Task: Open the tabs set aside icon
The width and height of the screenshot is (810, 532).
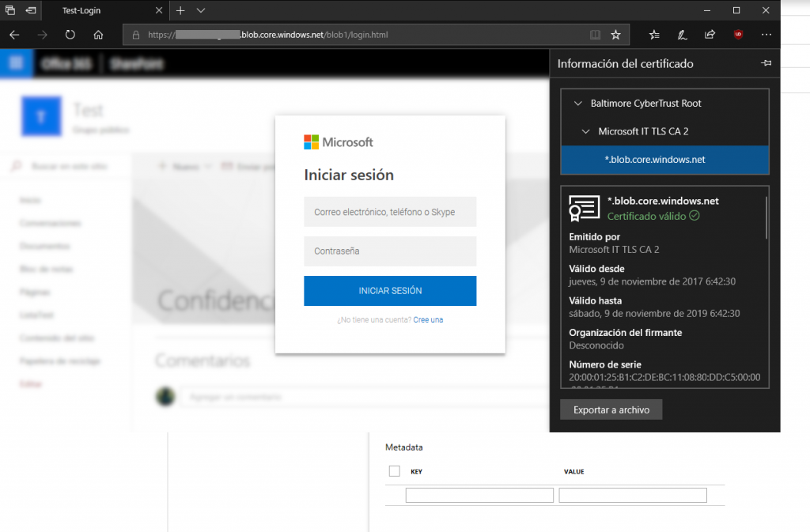Action: (x=10, y=9)
